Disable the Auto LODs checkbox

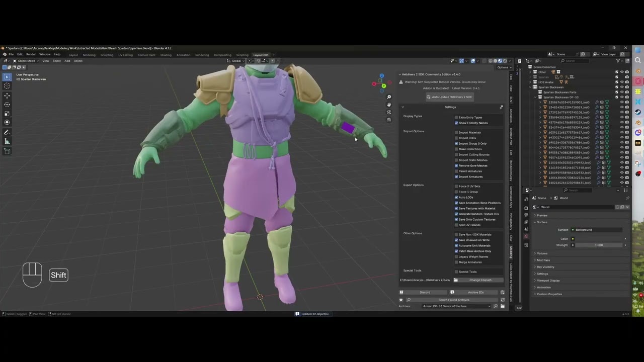456,197
